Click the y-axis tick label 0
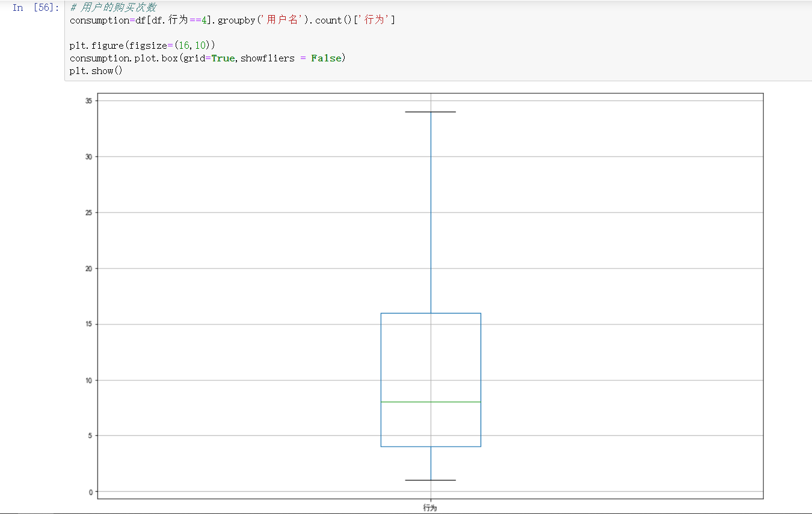The image size is (812, 514). [91, 492]
